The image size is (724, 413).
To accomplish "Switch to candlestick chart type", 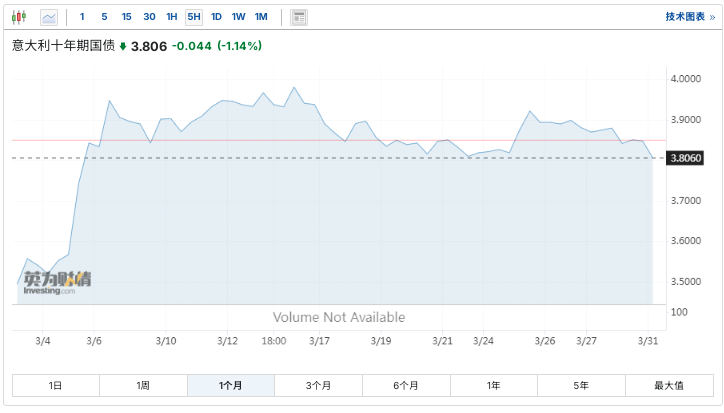I will click(x=20, y=17).
